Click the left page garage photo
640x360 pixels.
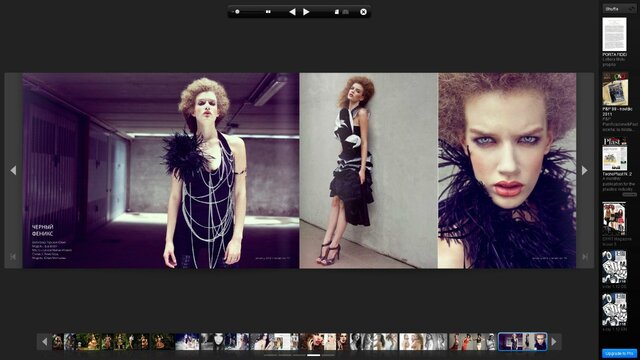click(x=161, y=171)
